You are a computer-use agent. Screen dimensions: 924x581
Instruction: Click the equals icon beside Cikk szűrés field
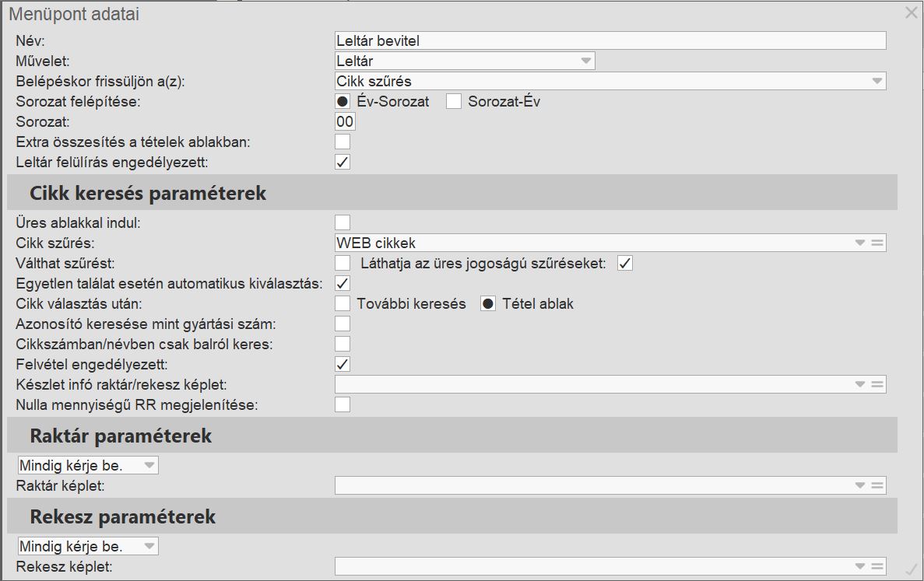(x=877, y=243)
